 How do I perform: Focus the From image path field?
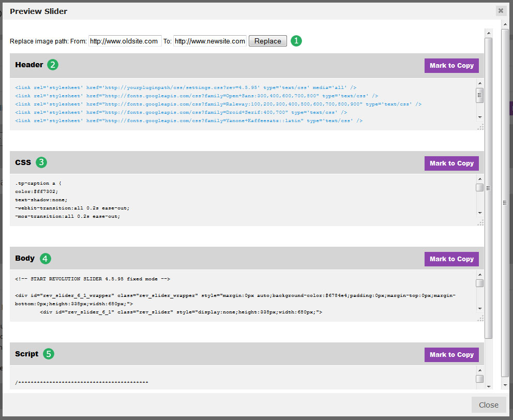pyautogui.click(x=125, y=41)
